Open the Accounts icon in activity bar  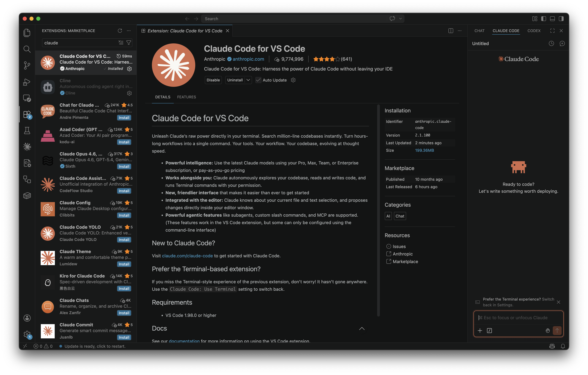pos(27,318)
